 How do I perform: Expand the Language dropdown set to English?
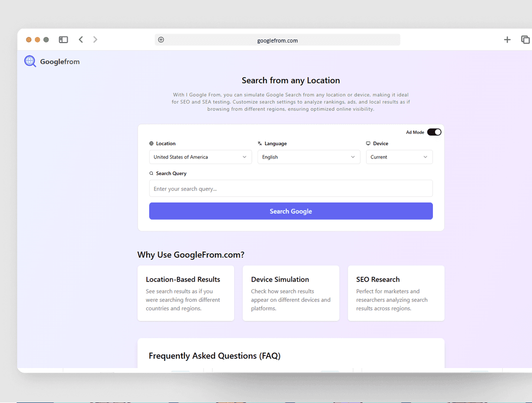[x=308, y=157]
